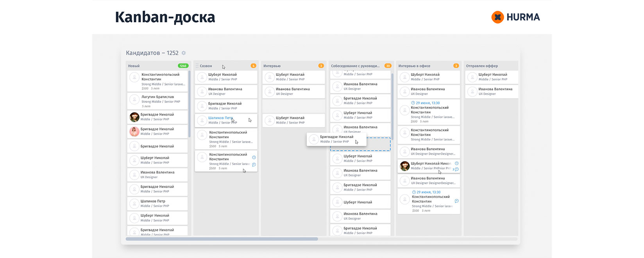Click green 1240 badge of Новый column

point(183,66)
